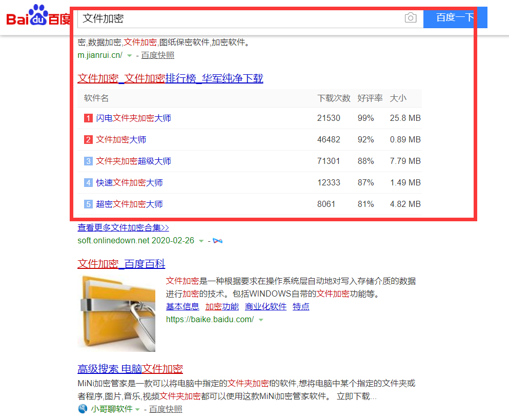Image resolution: width=509 pixels, height=420 pixels.
Task: Open 超密文件加密大师 software link
Action: click(x=129, y=204)
